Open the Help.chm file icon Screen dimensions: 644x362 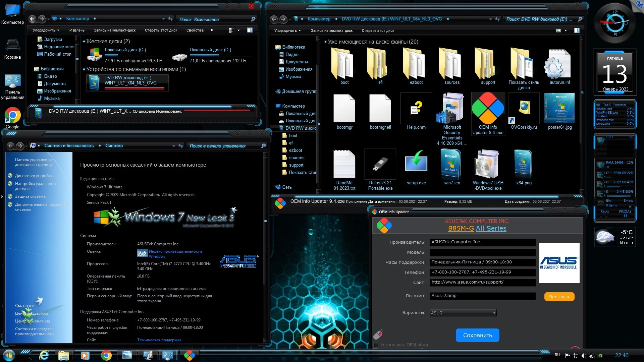click(x=416, y=109)
